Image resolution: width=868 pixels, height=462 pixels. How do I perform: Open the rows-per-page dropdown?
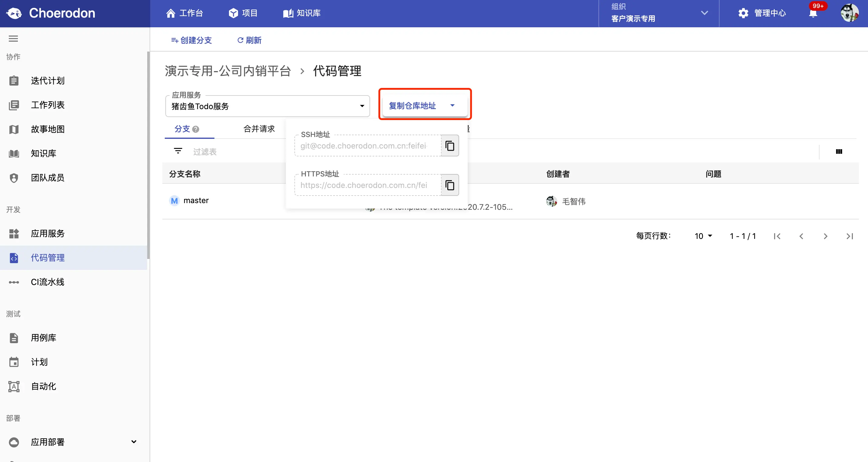point(703,236)
